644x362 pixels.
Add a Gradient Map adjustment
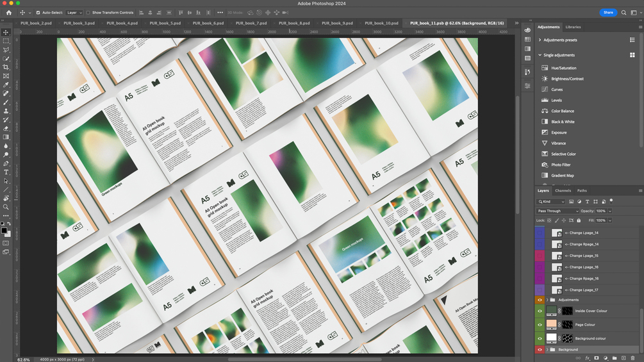tap(563, 176)
